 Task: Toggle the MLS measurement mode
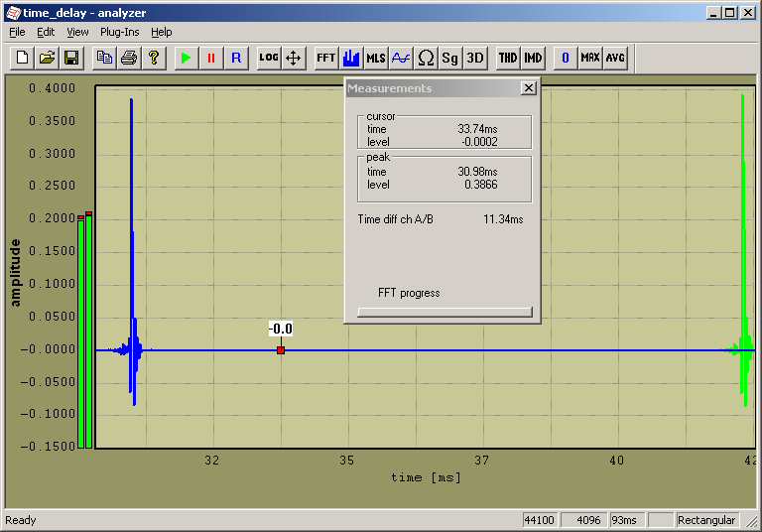click(x=376, y=58)
